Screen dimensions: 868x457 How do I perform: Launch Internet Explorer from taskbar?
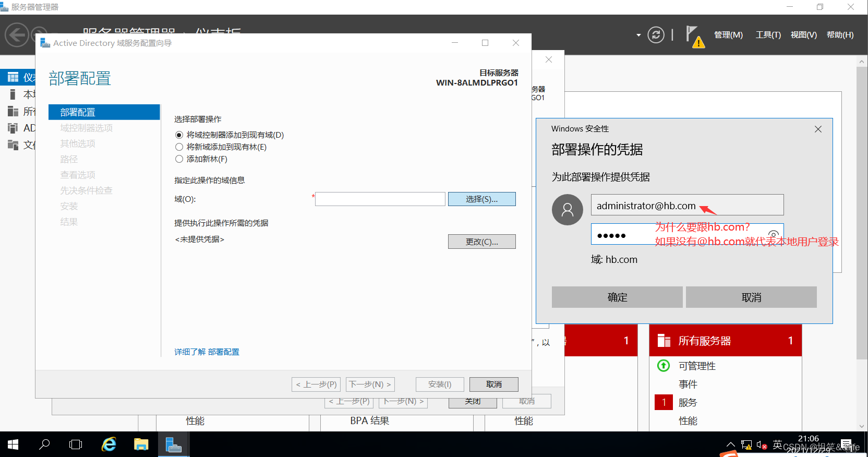tap(108, 444)
